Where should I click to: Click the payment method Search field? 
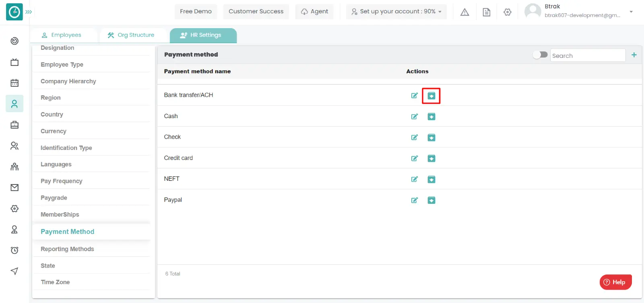point(587,55)
